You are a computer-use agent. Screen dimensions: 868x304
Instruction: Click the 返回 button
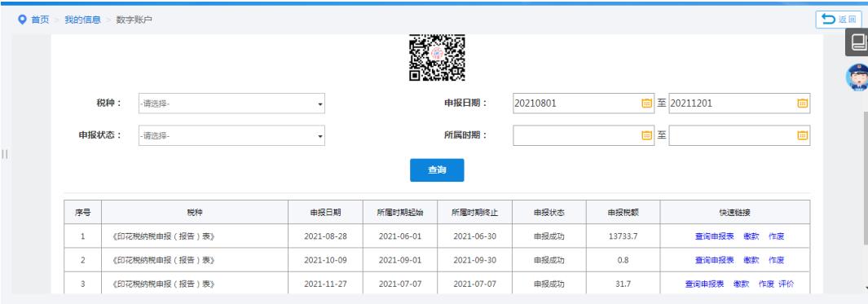coord(839,20)
